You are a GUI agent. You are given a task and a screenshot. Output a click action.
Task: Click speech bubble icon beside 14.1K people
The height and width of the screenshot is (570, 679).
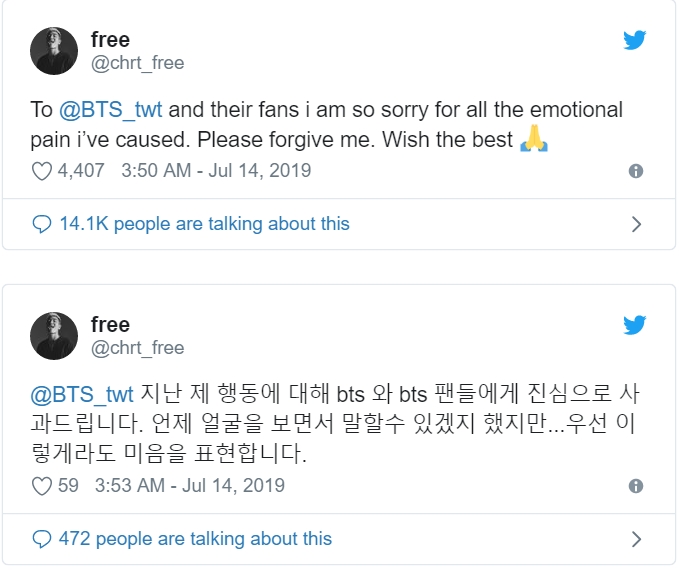[42, 224]
